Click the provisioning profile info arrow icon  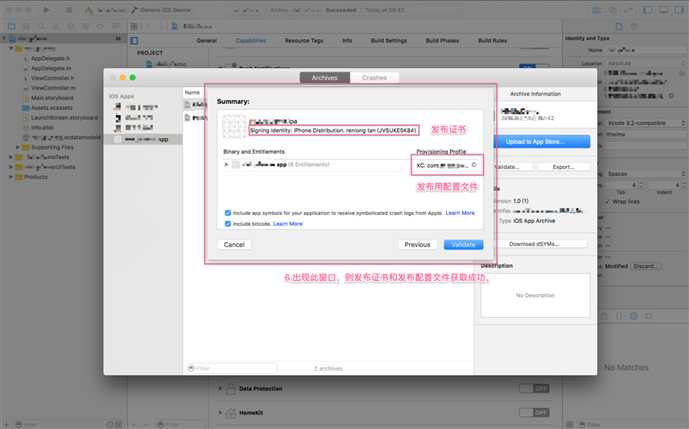[x=474, y=165]
